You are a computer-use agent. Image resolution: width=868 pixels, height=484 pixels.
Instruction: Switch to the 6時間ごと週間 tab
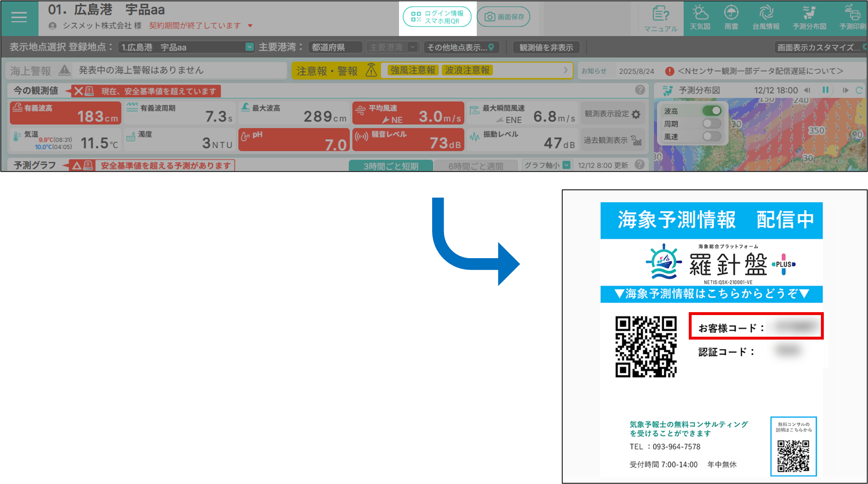[x=476, y=166]
